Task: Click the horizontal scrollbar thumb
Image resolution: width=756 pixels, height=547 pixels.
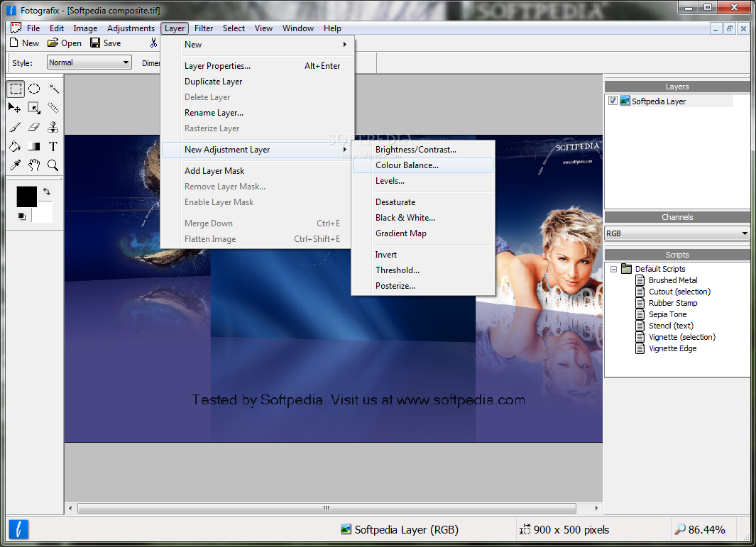Action: click(327, 508)
